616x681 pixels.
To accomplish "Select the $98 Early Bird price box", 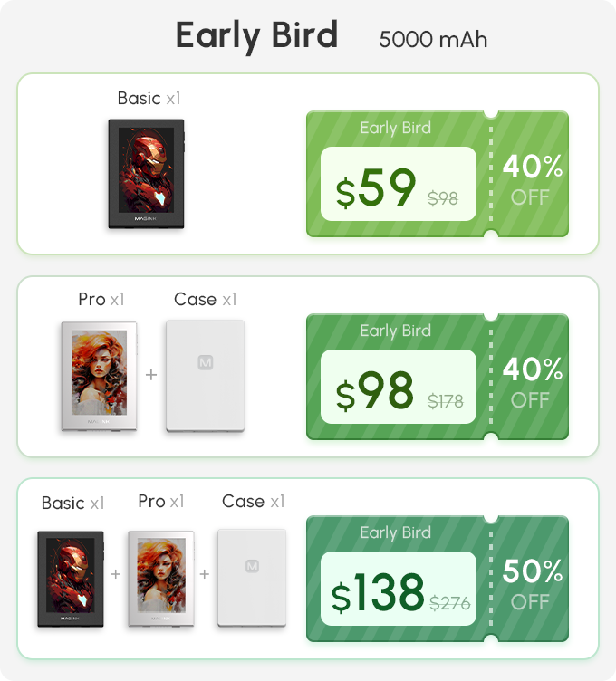I will point(398,386).
